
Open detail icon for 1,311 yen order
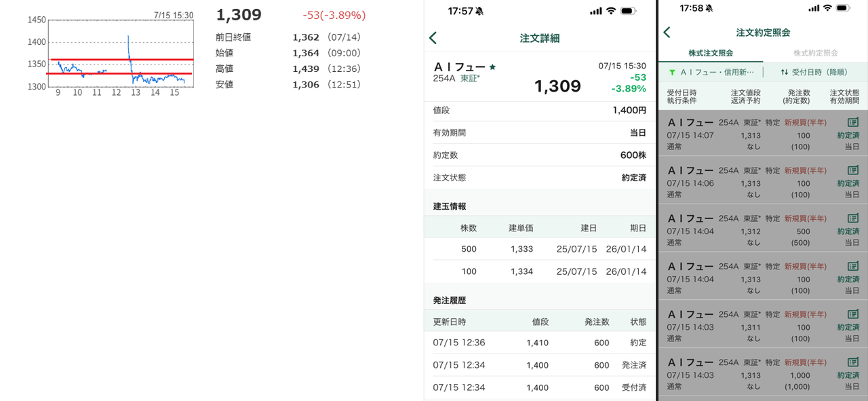pyautogui.click(x=852, y=315)
